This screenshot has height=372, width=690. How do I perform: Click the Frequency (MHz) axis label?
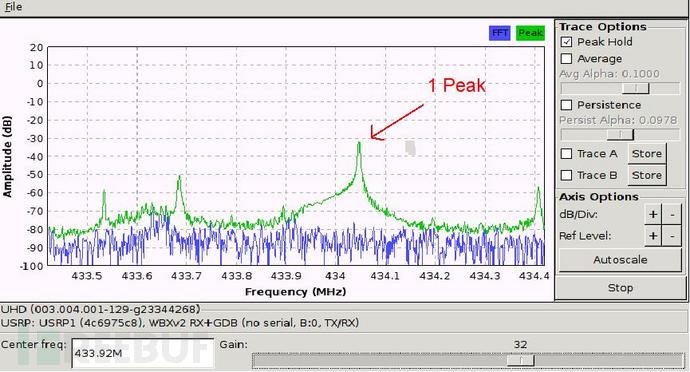(295, 292)
